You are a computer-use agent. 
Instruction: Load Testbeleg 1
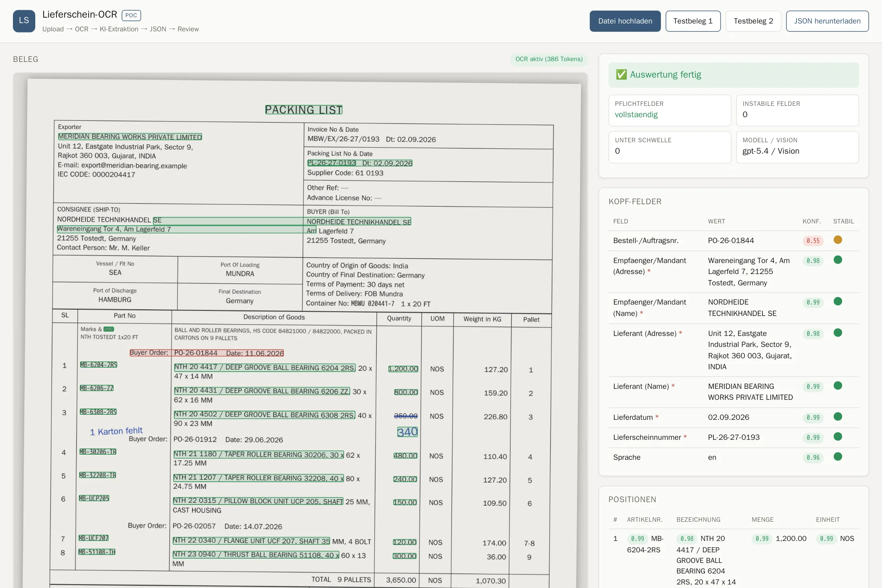693,21
